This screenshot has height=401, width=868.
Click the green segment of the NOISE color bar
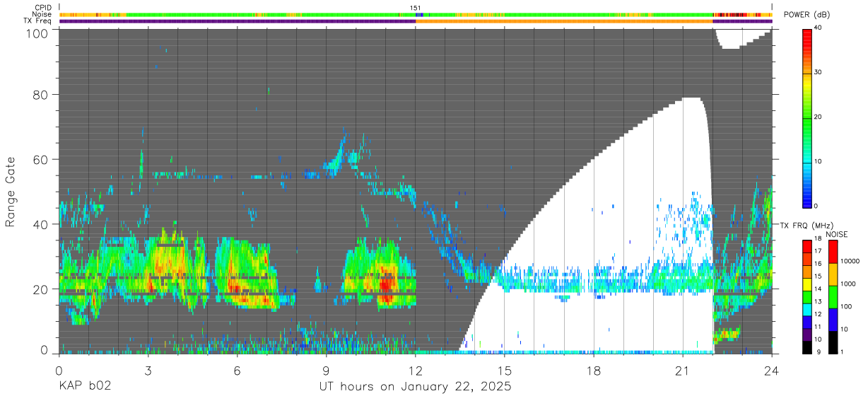pos(832,297)
